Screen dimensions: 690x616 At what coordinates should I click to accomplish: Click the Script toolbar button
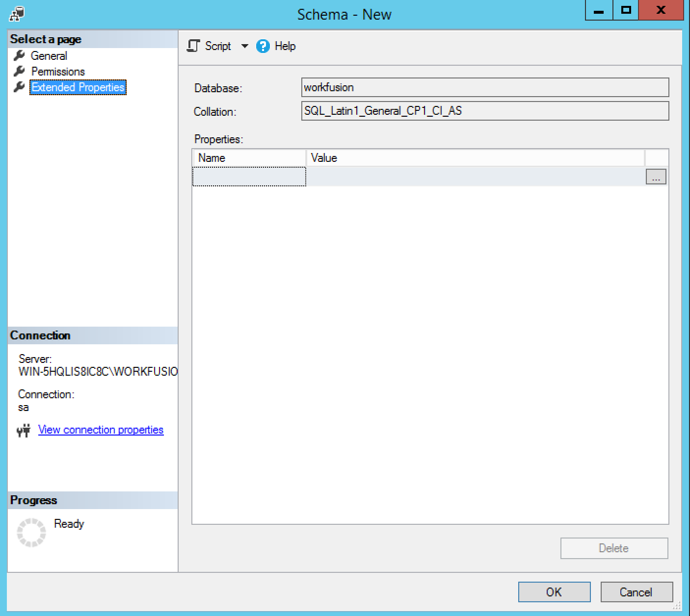click(210, 46)
